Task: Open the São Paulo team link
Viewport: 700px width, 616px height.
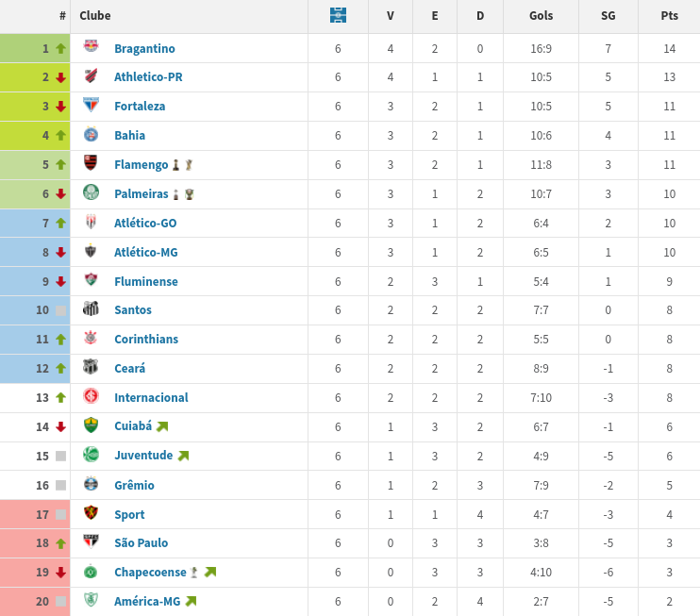Action: [142, 543]
